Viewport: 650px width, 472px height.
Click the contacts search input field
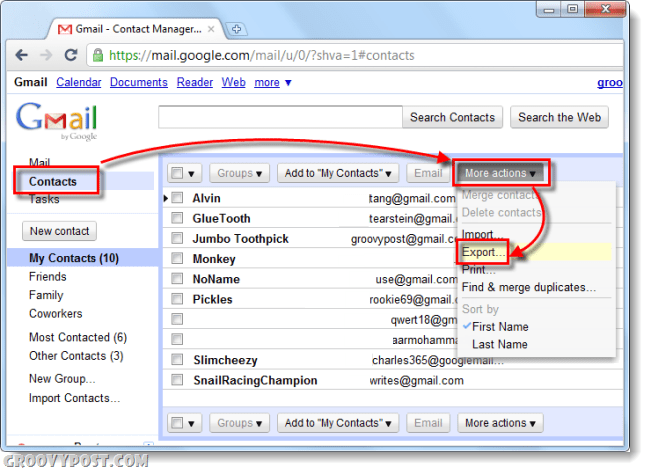(x=280, y=117)
